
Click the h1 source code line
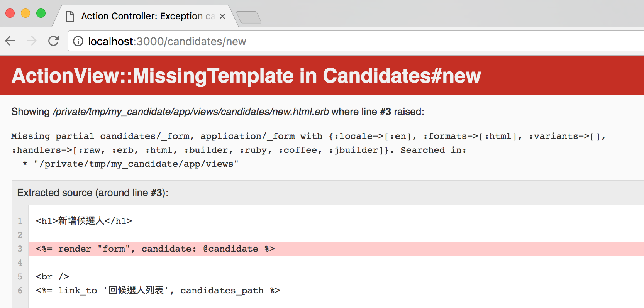(84, 221)
